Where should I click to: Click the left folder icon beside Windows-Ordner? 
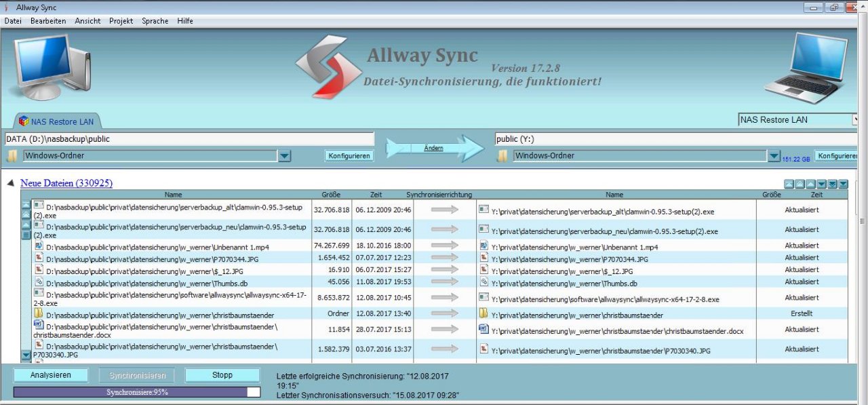pyautogui.click(x=12, y=156)
